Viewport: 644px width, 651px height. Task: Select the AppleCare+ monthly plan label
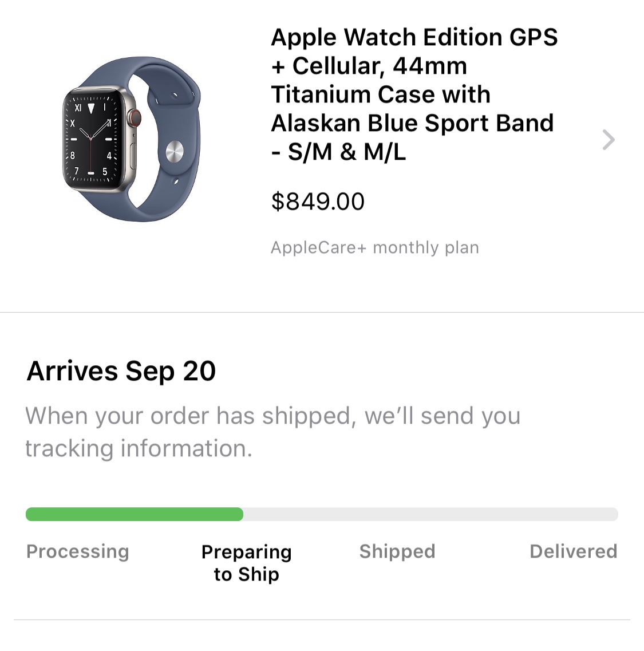[x=375, y=247]
